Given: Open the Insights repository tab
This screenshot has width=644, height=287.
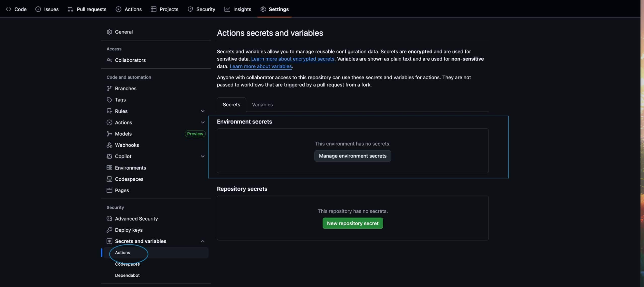Looking at the screenshot, I should point(238,9).
